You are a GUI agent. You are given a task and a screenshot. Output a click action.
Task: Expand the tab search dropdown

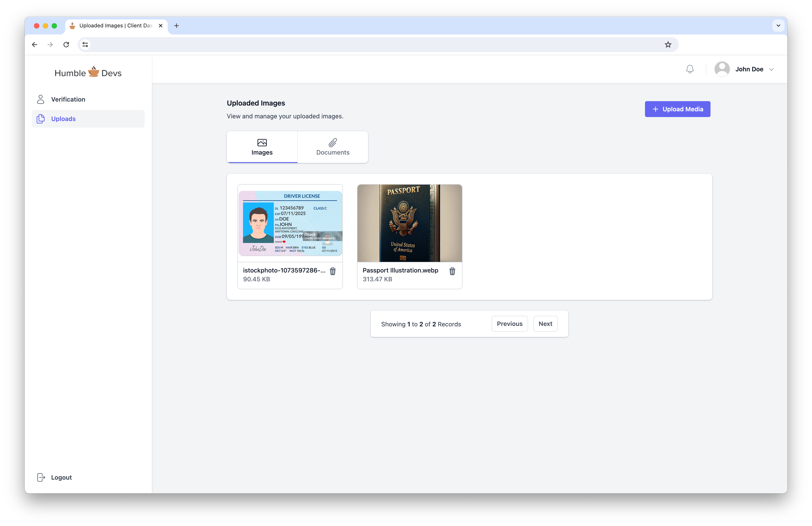click(778, 26)
